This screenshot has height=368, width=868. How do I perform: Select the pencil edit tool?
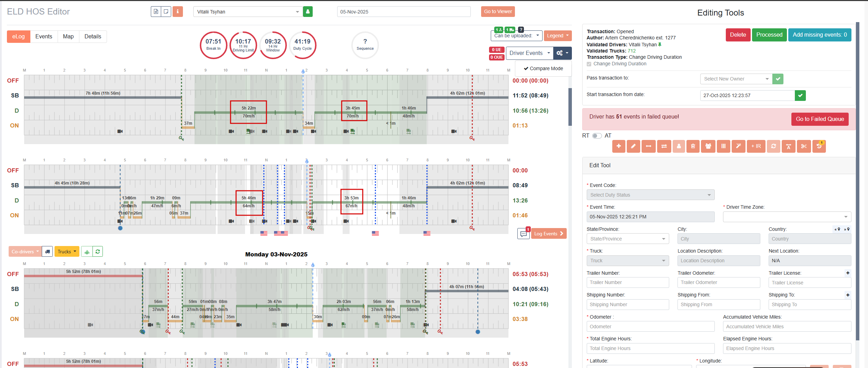[633, 146]
